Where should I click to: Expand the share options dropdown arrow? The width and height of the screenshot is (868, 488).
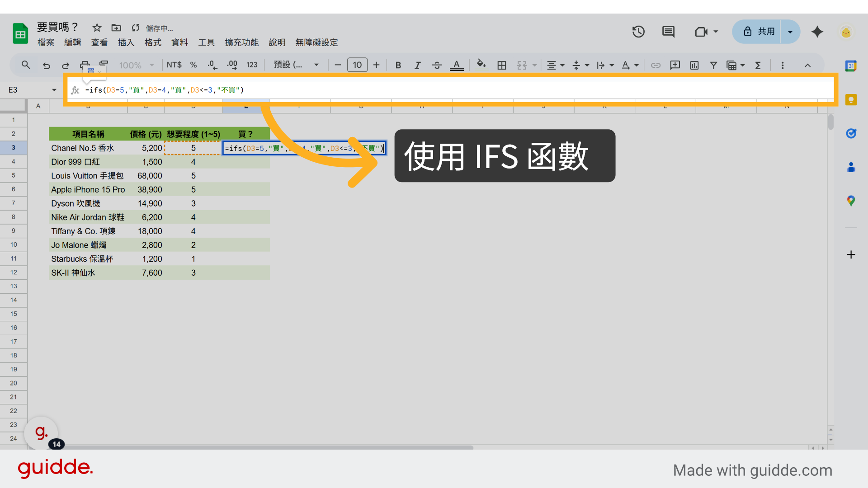[x=790, y=32]
